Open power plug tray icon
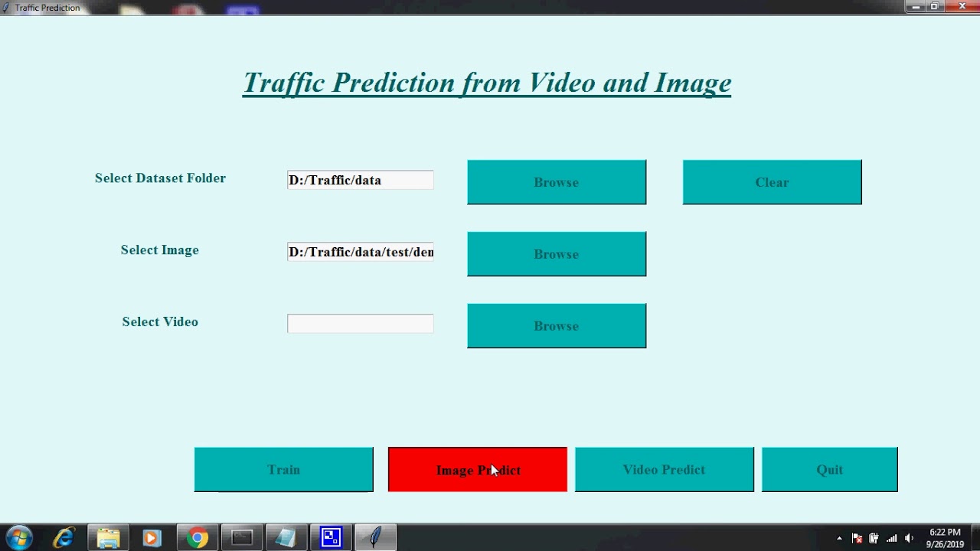This screenshot has width=980, height=551. [x=874, y=538]
